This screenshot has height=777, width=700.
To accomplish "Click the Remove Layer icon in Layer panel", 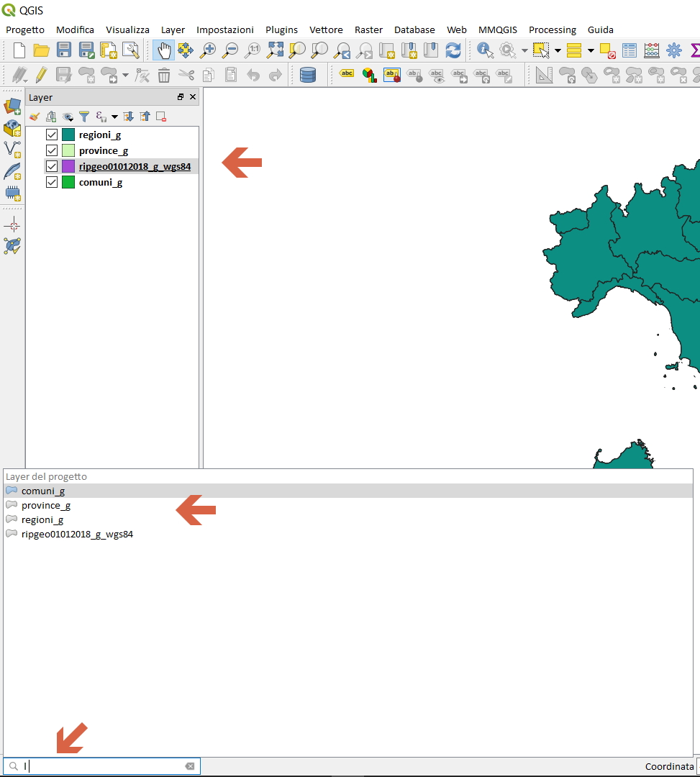I will pyautogui.click(x=161, y=117).
